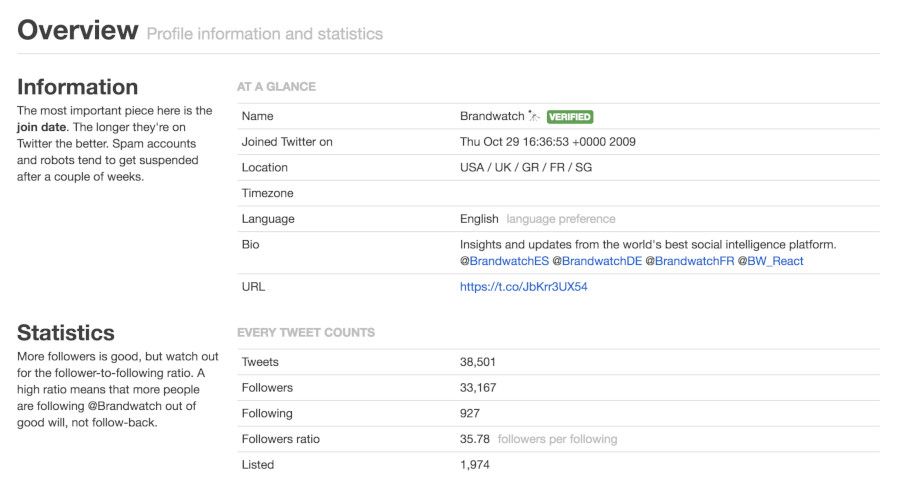The height and width of the screenshot is (500, 900).
Task: Select the Statistics section heading
Action: pyautogui.click(x=66, y=333)
